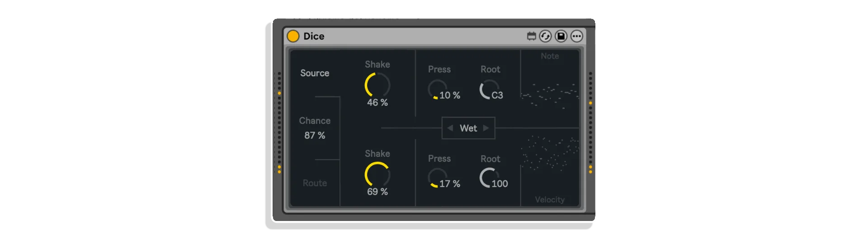Click the Wet mode label
Screen dimensions: 868x249
pyautogui.click(x=468, y=128)
